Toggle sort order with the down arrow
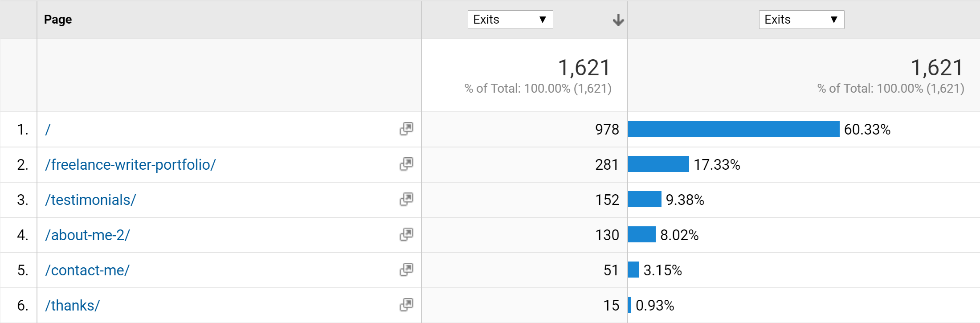The image size is (980, 323). pyautogui.click(x=618, y=20)
